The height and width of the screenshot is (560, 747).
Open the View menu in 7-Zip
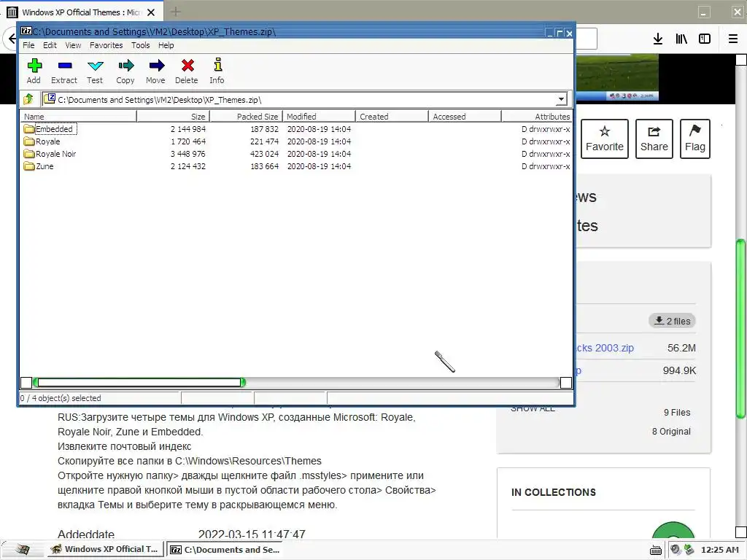pyautogui.click(x=73, y=45)
